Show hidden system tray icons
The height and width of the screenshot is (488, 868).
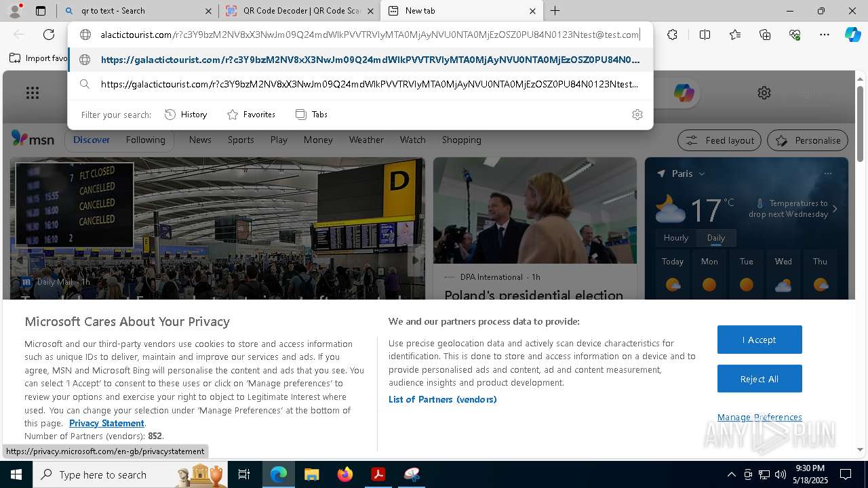(x=731, y=474)
